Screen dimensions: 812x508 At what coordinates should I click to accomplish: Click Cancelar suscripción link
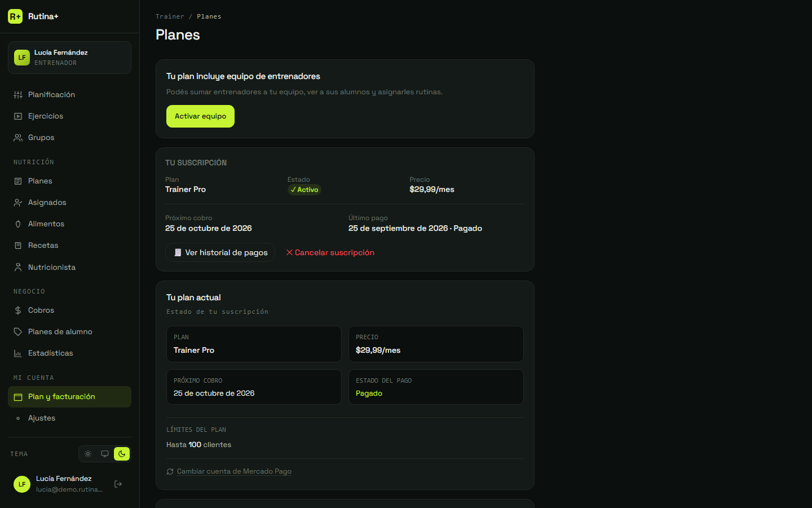click(330, 252)
